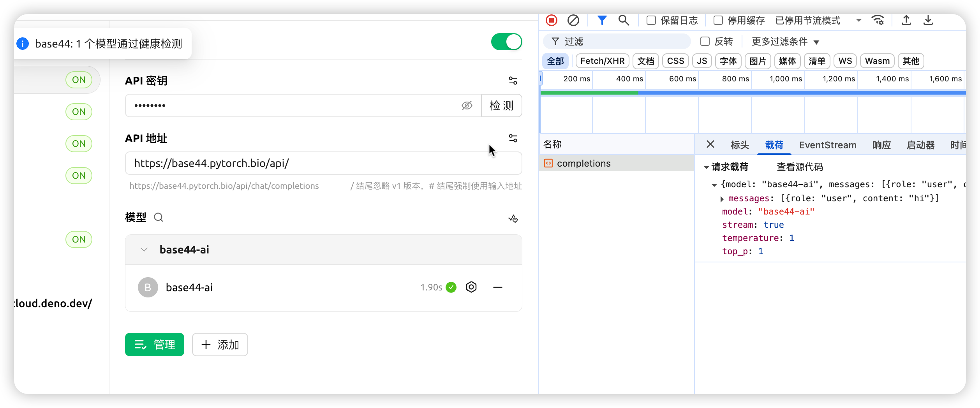This screenshot has height=408, width=980.
Task: Switch to the 响应 tab
Action: [881, 145]
